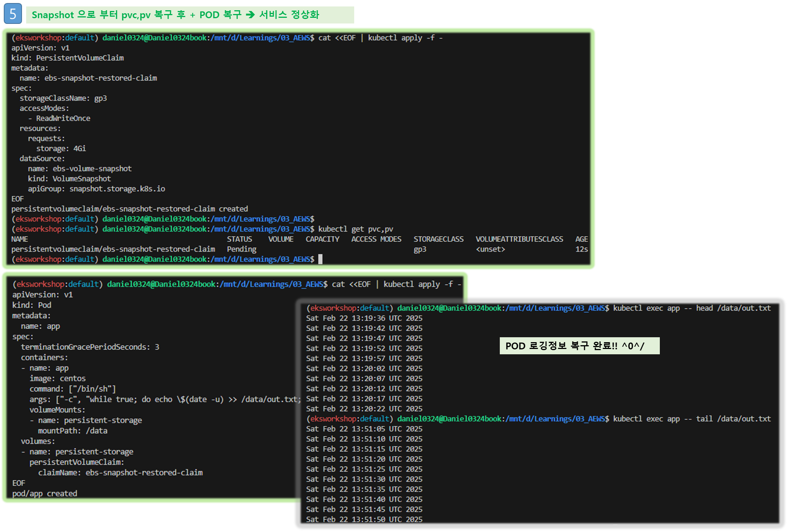The width and height of the screenshot is (788, 532).
Task: Click the AGE column header
Action: [581, 239]
